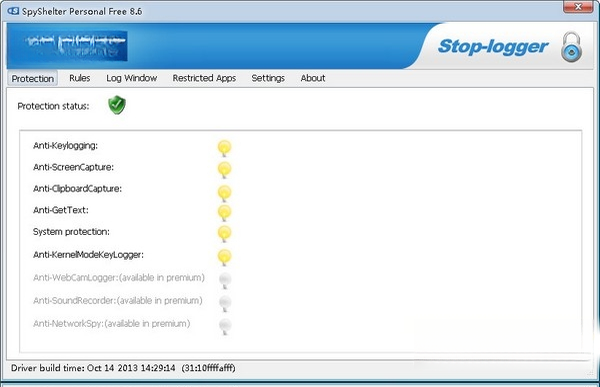
Task: Toggle the System protection bulb
Action: click(225, 233)
